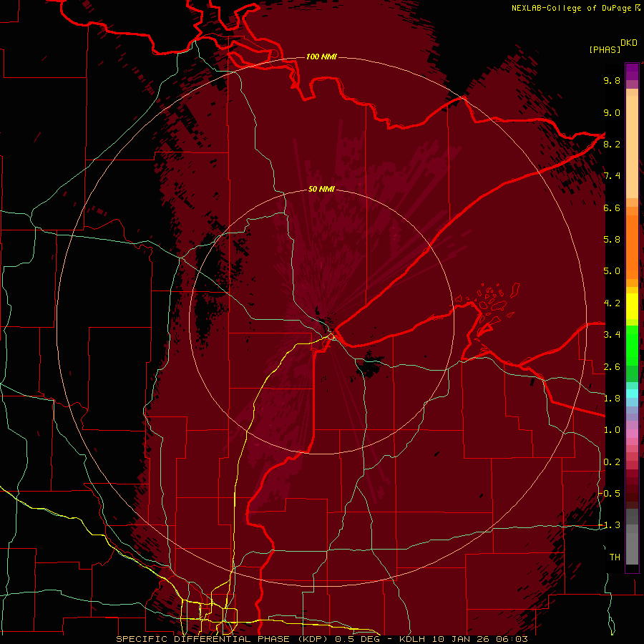The height and width of the screenshot is (644, 644).
Task: Click the "KDLH" radar site identifier
Action: pos(411,639)
